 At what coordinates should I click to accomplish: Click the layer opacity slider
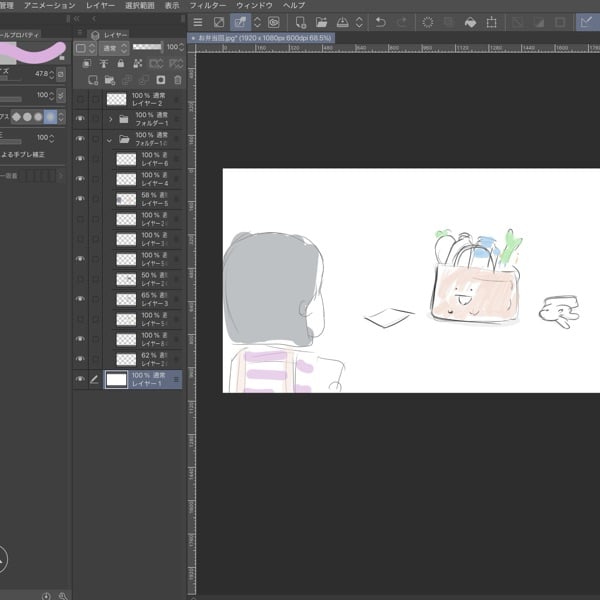[148, 47]
